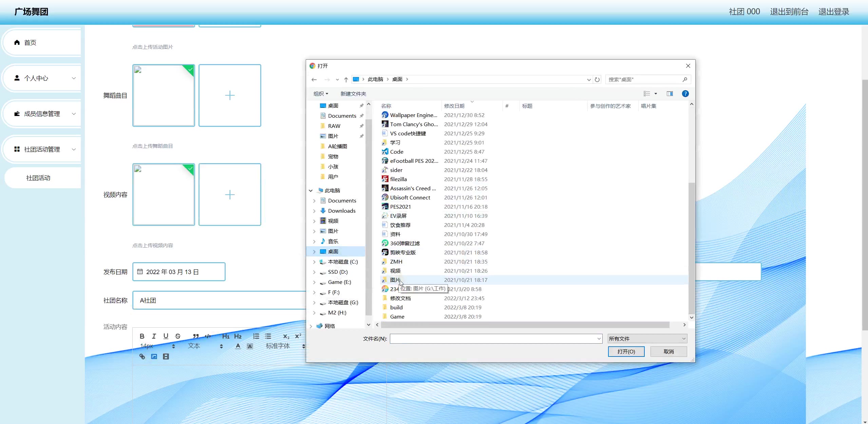Insert image with editor image icon
The height and width of the screenshot is (424, 868).
(154, 356)
